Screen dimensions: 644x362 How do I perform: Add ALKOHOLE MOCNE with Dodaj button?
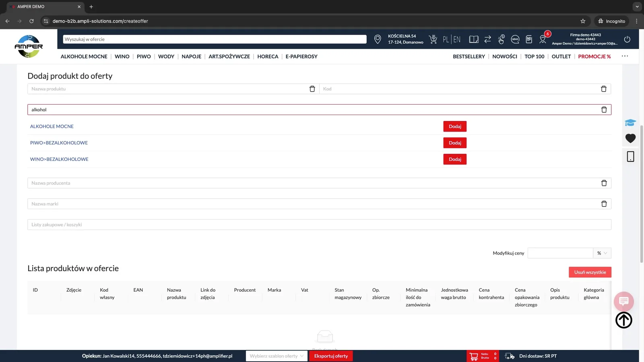tap(455, 126)
